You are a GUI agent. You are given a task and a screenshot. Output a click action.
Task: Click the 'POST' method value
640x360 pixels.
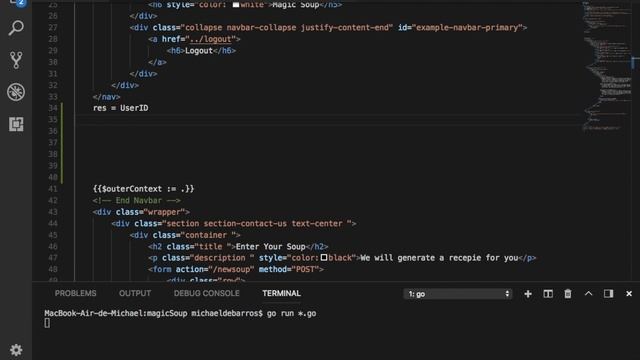click(x=305, y=269)
